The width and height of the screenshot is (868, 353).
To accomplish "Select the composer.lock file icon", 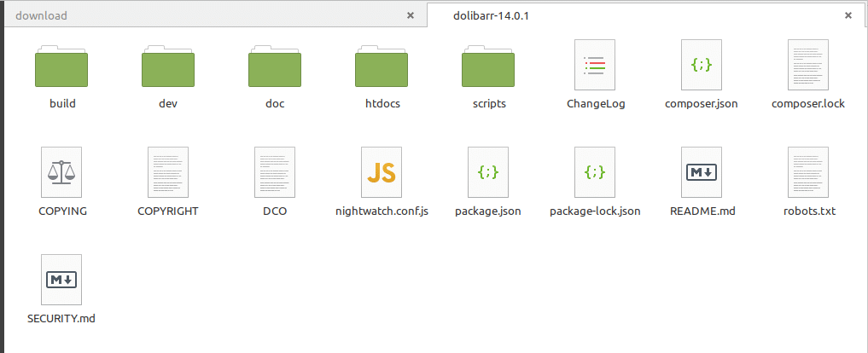I will tap(808, 65).
